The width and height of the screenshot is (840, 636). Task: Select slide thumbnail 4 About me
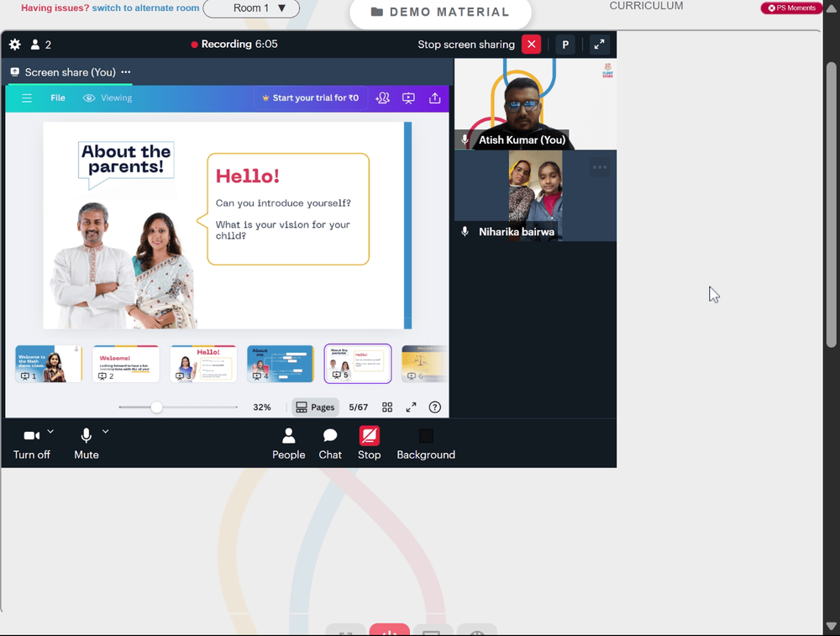pos(281,364)
